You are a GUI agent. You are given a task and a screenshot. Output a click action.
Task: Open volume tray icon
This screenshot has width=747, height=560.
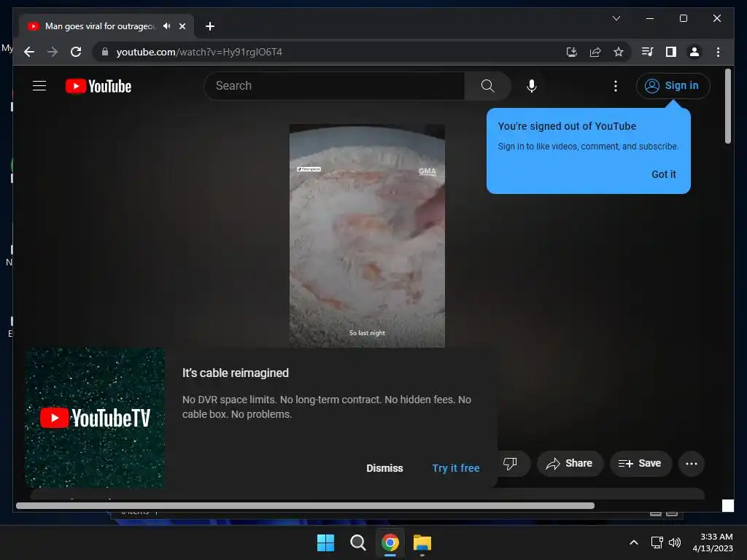tap(675, 542)
